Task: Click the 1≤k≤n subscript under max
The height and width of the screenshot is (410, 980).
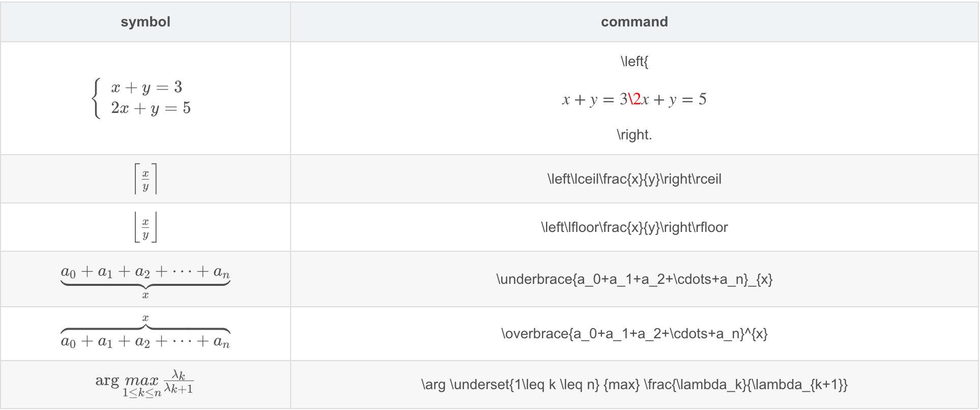Action: click(x=141, y=393)
